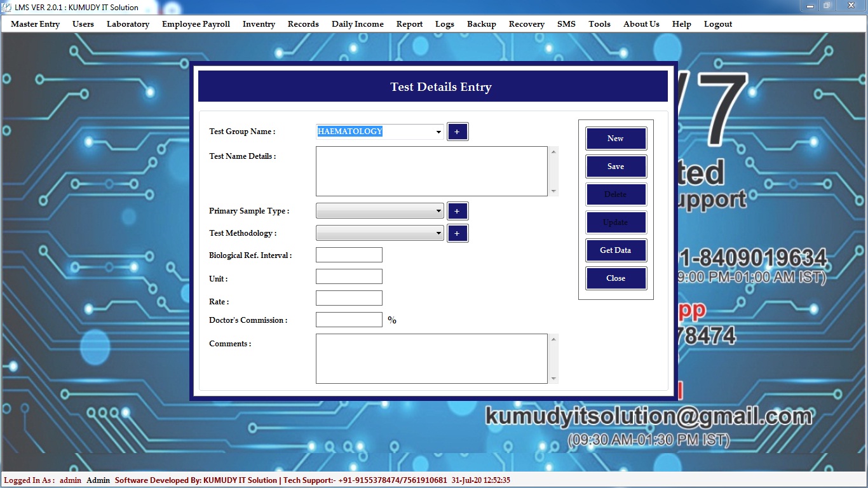
Task: Close the Test Details Entry form
Action: [615, 278]
